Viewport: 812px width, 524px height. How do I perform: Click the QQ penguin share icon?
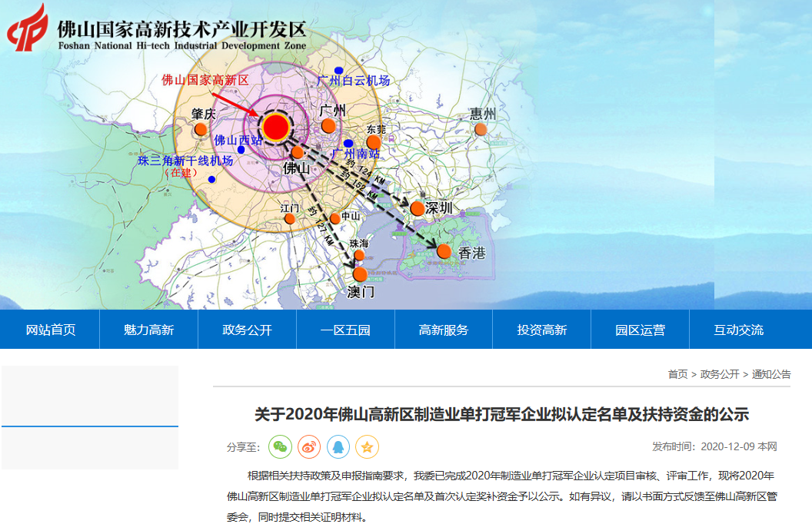coord(338,446)
